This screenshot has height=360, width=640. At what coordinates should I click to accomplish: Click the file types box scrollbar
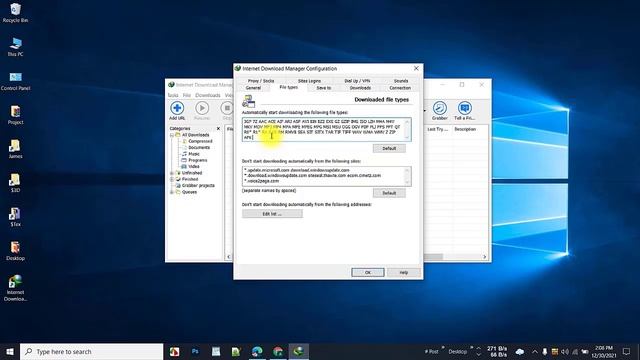pos(407,129)
